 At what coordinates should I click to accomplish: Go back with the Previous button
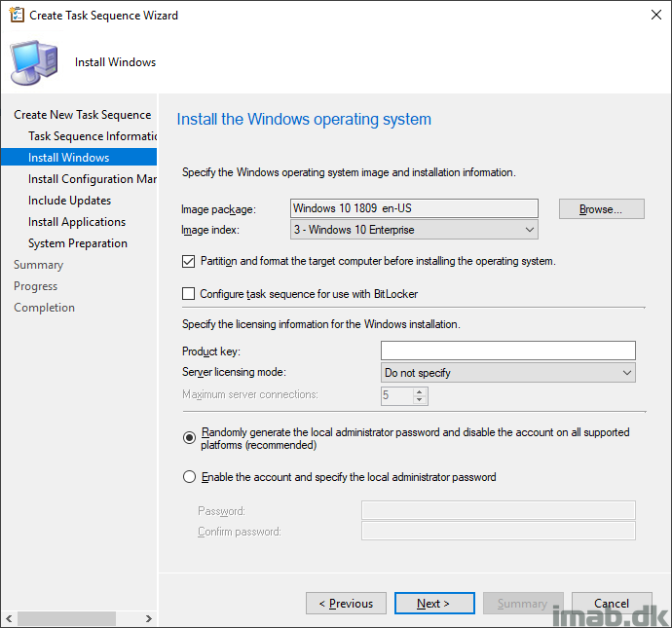pyautogui.click(x=346, y=603)
